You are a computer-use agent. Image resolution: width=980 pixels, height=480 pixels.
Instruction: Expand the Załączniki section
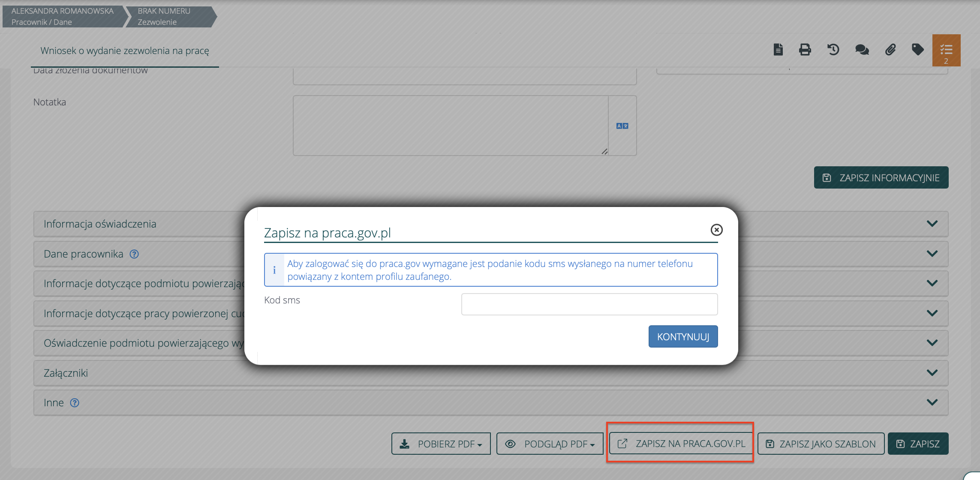tap(932, 373)
